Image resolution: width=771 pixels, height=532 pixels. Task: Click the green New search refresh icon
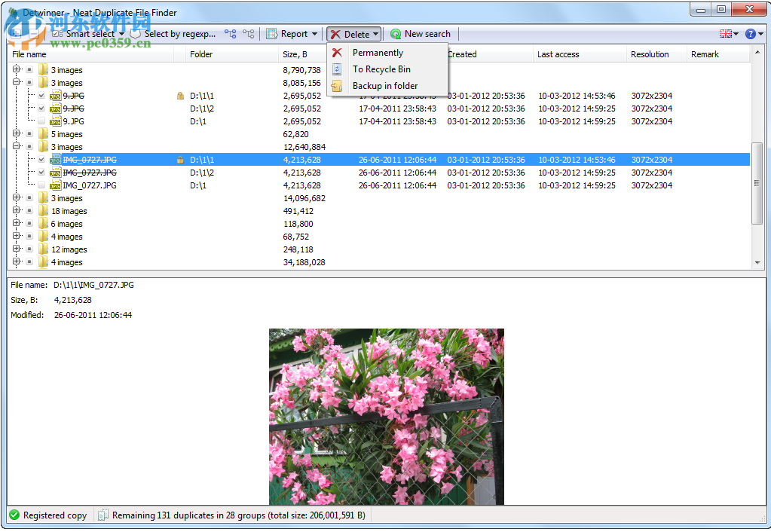click(396, 34)
